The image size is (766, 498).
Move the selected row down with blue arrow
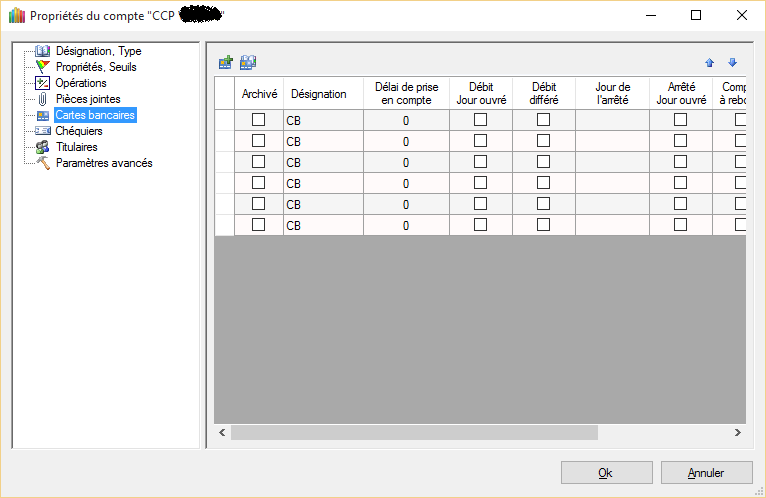point(732,62)
